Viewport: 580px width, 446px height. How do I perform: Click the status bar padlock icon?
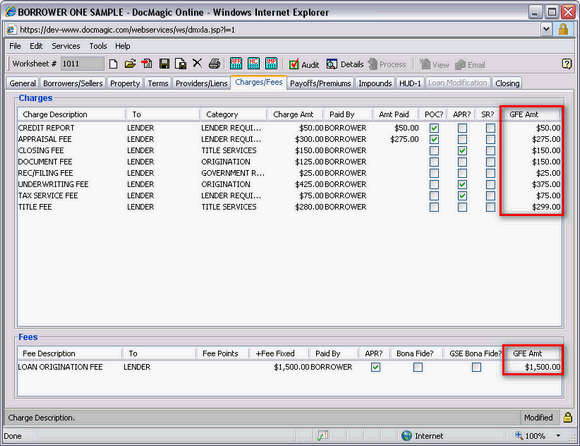(x=567, y=418)
